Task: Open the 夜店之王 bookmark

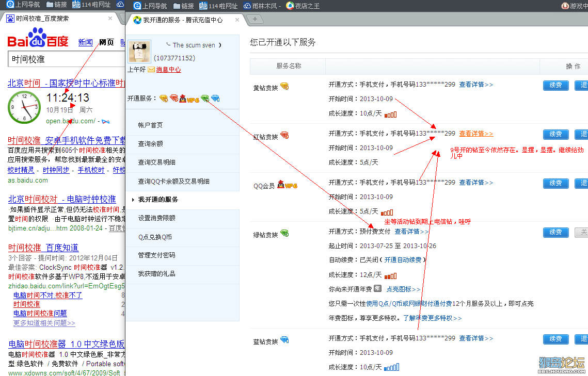Action: click(x=303, y=6)
